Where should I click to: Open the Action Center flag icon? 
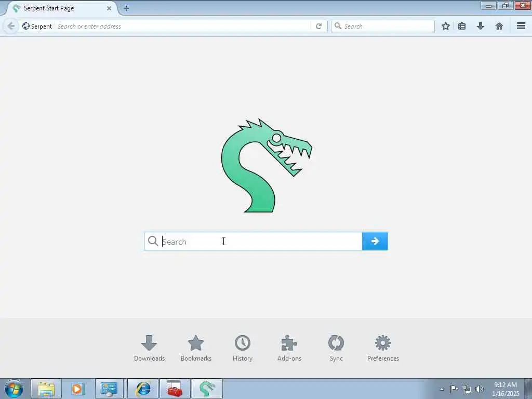pyautogui.click(x=454, y=389)
